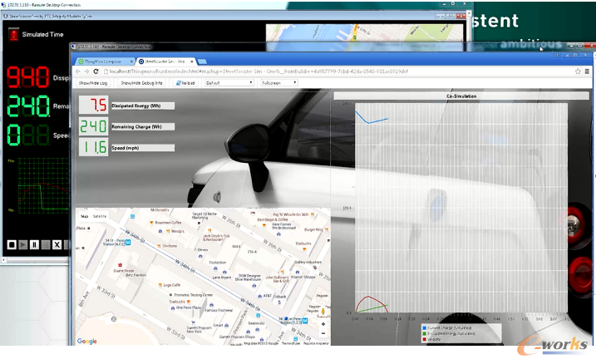Screen dimensions: 596x364
Task: Click the Show/Hide Log button
Action: [x=93, y=83]
